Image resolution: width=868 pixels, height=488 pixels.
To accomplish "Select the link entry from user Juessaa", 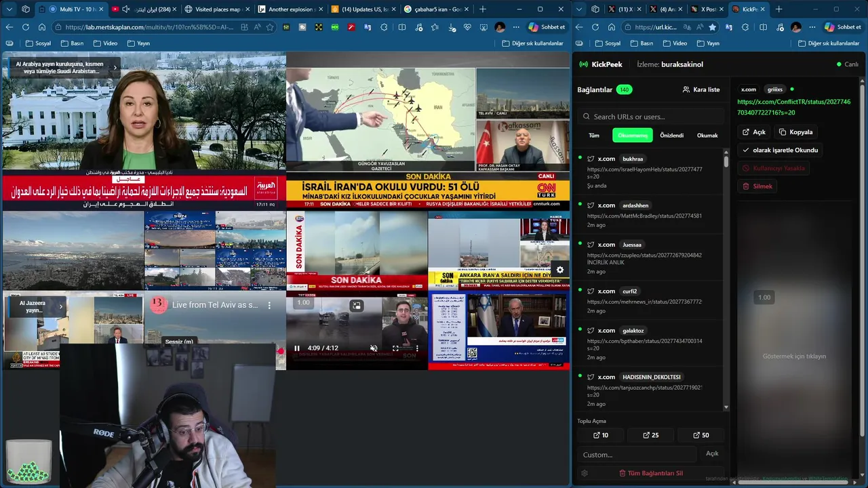I will 648,258.
